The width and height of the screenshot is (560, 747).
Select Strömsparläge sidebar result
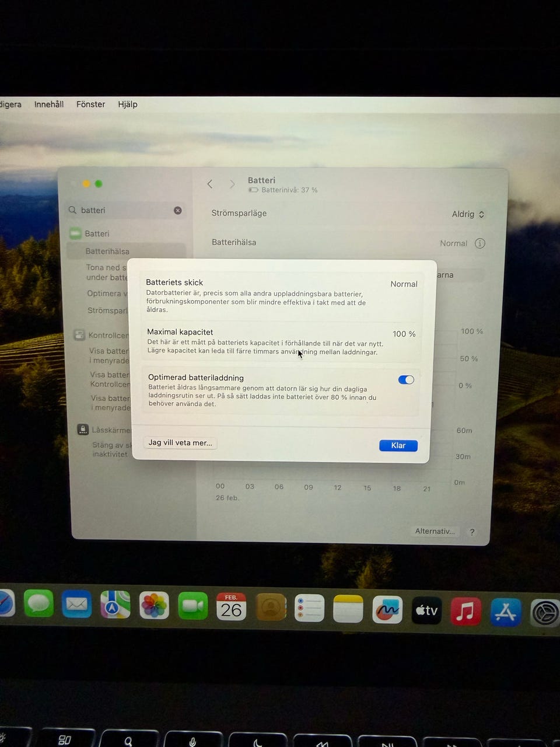[107, 310]
